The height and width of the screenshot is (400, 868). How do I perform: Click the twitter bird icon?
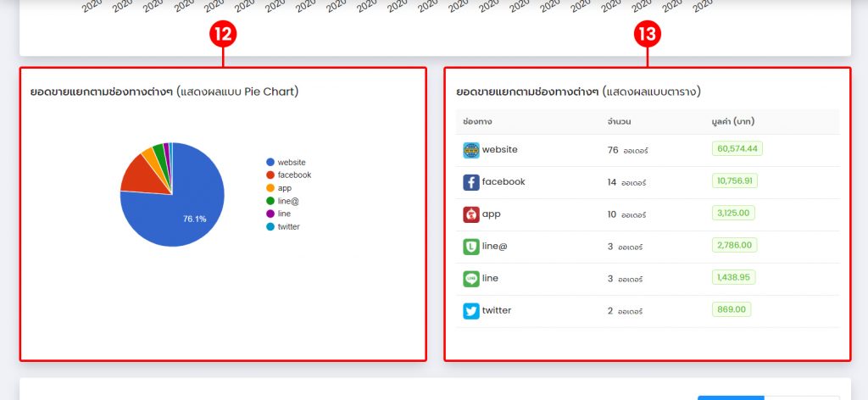(471, 310)
